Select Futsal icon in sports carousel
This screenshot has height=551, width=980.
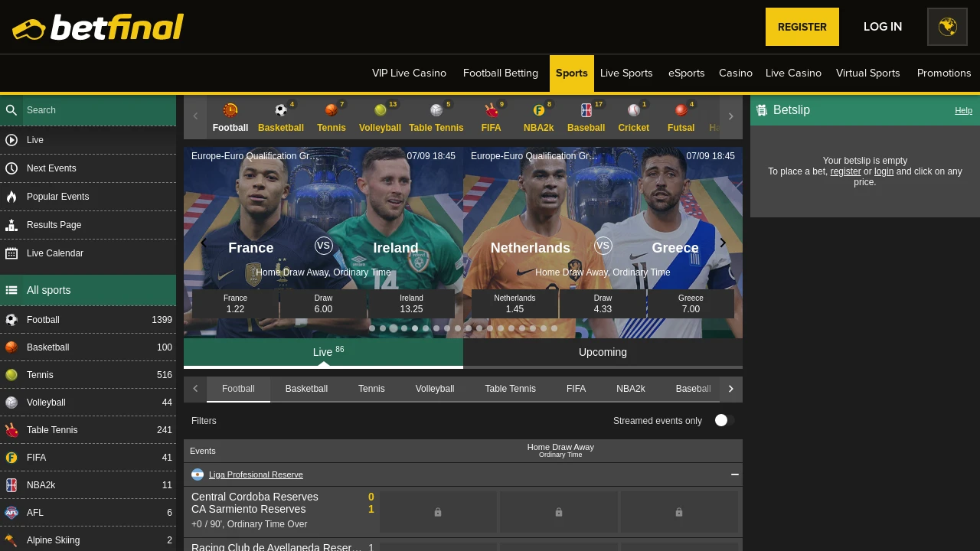[681, 110]
